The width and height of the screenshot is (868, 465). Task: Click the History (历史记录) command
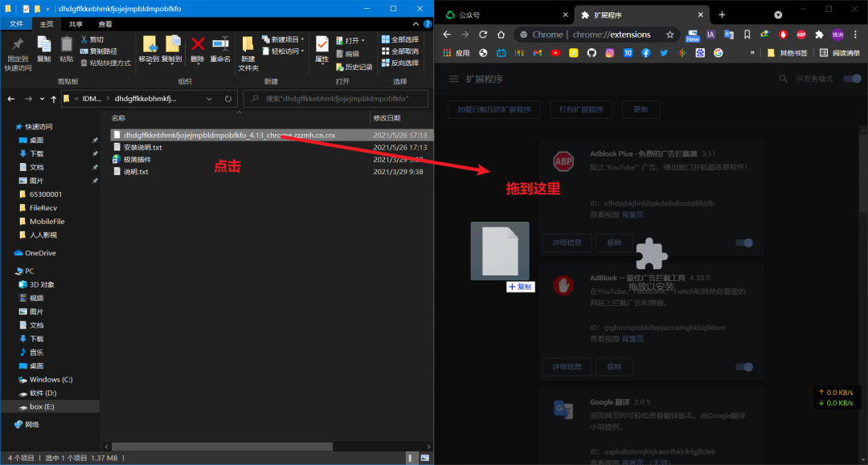pyautogui.click(x=354, y=67)
